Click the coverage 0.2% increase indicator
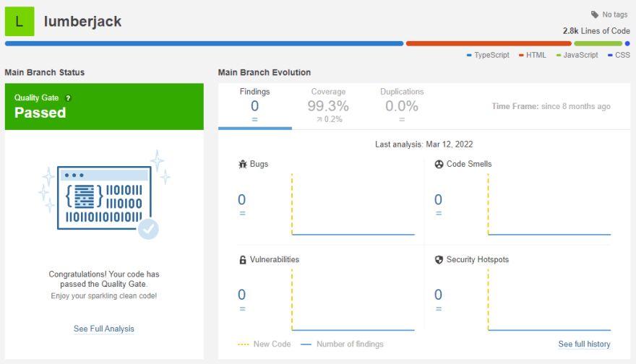The width and height of the screenshot is (636, 364). pos(330,119)
